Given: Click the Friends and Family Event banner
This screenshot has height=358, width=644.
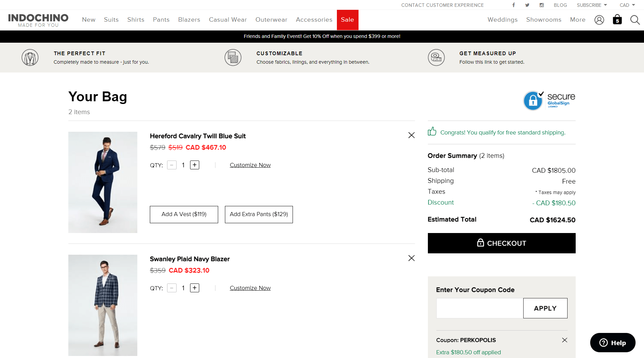Looking at the screenshot, I should [x=322, y=36].
